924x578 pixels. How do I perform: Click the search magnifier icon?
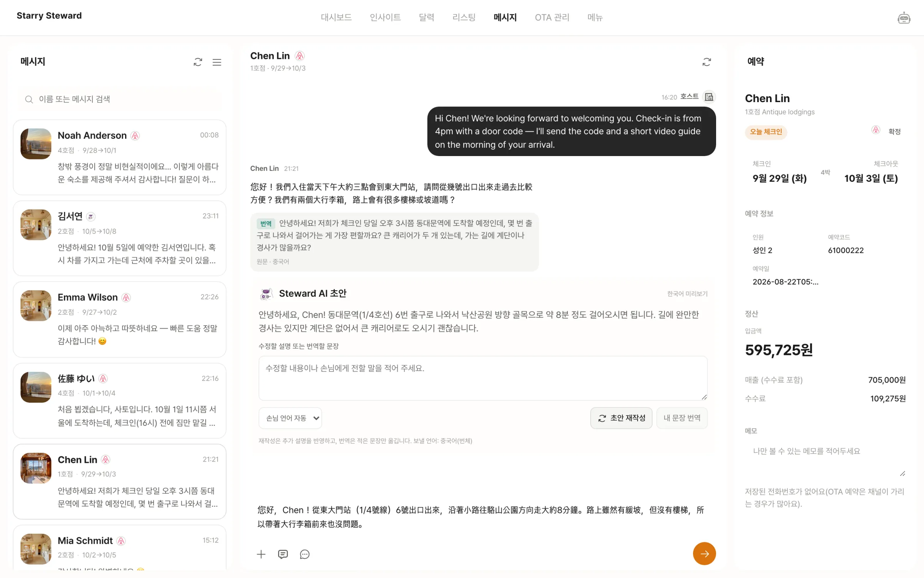[x=29, y=99]
